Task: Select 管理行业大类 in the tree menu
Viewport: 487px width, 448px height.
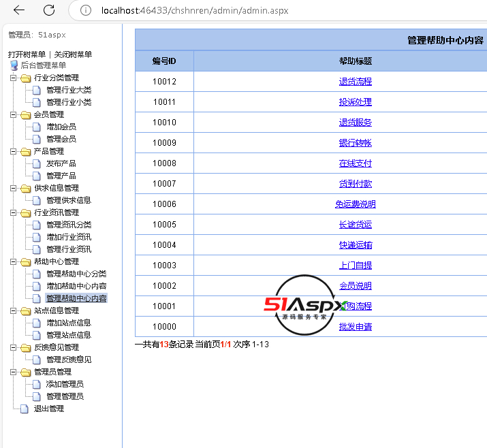Action: (68, 90)
